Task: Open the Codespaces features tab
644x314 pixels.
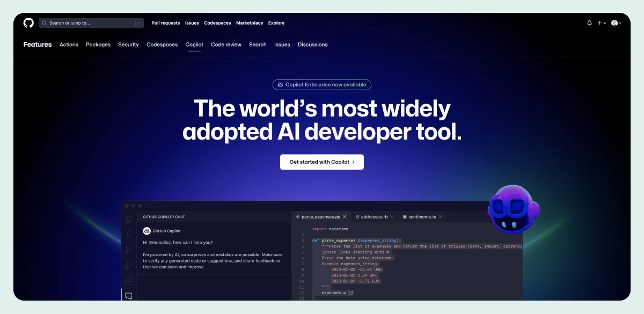Action: [162, 45]
